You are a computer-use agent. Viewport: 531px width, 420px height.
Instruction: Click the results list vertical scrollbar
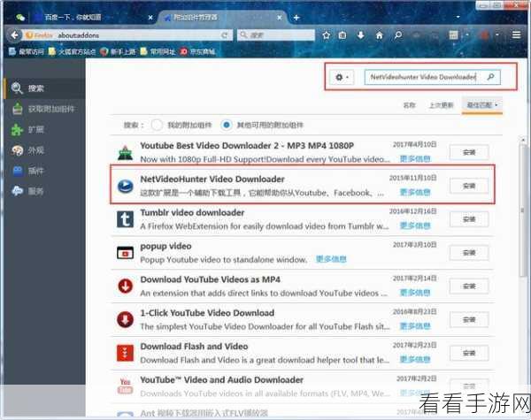pos(523,210)
